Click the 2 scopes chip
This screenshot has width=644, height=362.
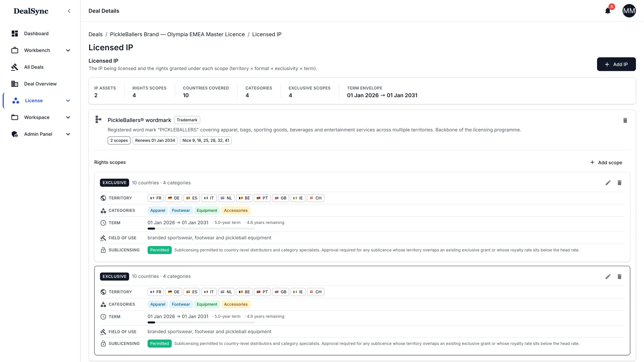(x=119, y=140)
